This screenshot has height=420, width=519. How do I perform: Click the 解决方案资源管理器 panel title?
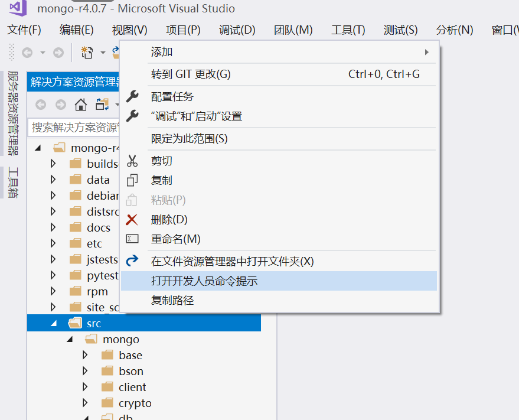point(75,82)
